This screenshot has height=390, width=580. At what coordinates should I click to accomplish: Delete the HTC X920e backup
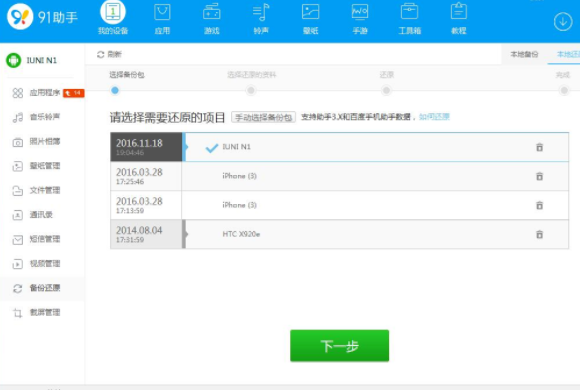pyautogui.click(x=539, y=234)
